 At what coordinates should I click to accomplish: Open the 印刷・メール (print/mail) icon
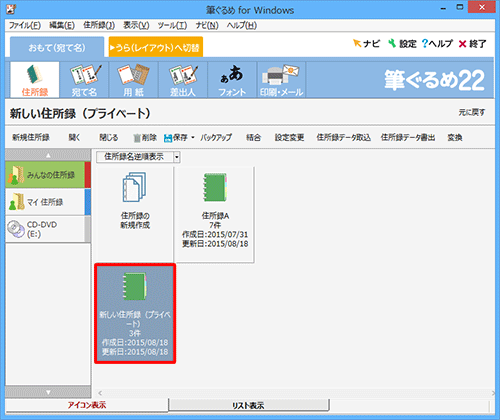pos(281,80)
